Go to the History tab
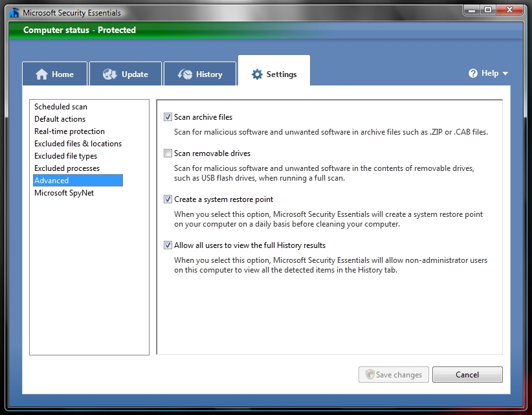Image resolution: width=532 pixels, height=415 pixels. [200, 74]
